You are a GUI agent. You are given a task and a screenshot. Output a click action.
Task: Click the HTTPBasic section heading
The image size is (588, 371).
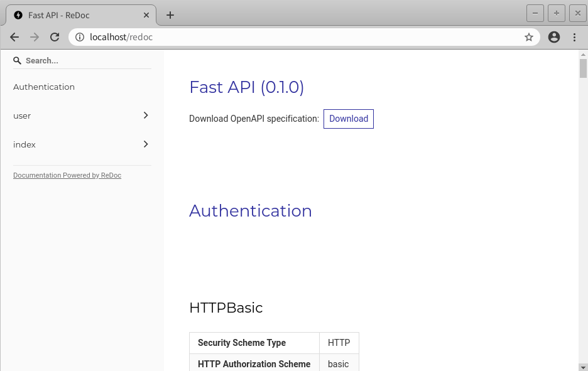pyautogui.click(x=226, y=308)
